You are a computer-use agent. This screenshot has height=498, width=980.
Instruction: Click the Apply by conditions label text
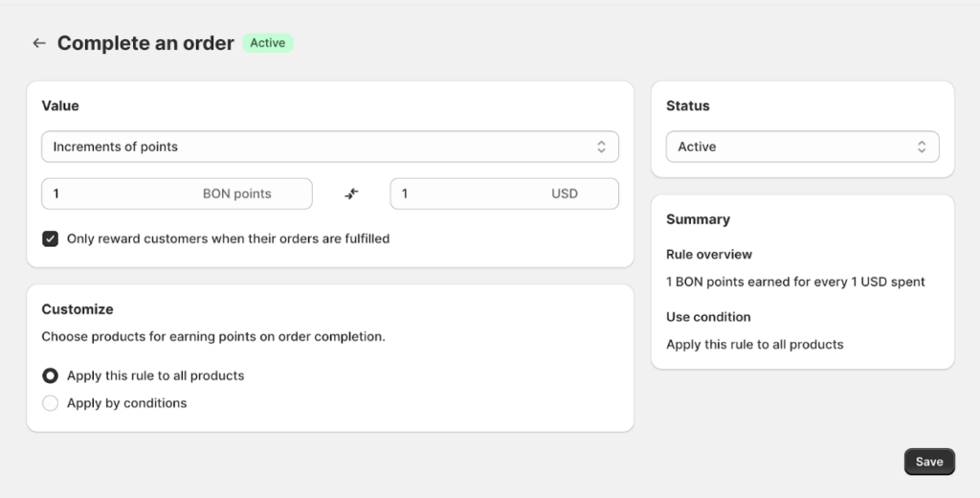pyautogui.click(x=126, y=403)
